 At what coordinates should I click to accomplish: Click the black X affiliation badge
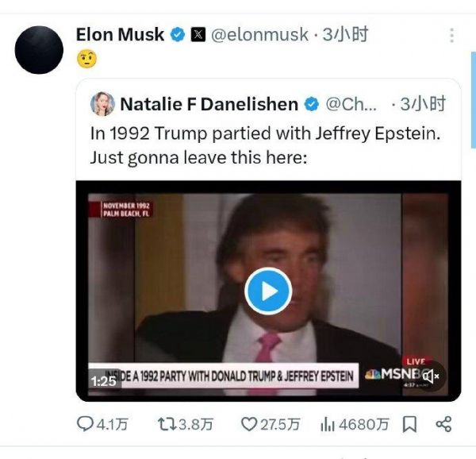tap(198, 35)
